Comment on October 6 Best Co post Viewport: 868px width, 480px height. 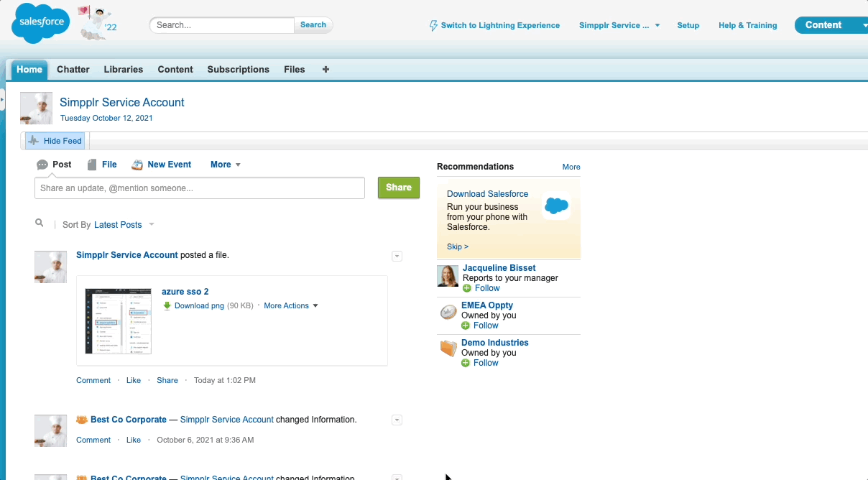click(x=93, y=440)
